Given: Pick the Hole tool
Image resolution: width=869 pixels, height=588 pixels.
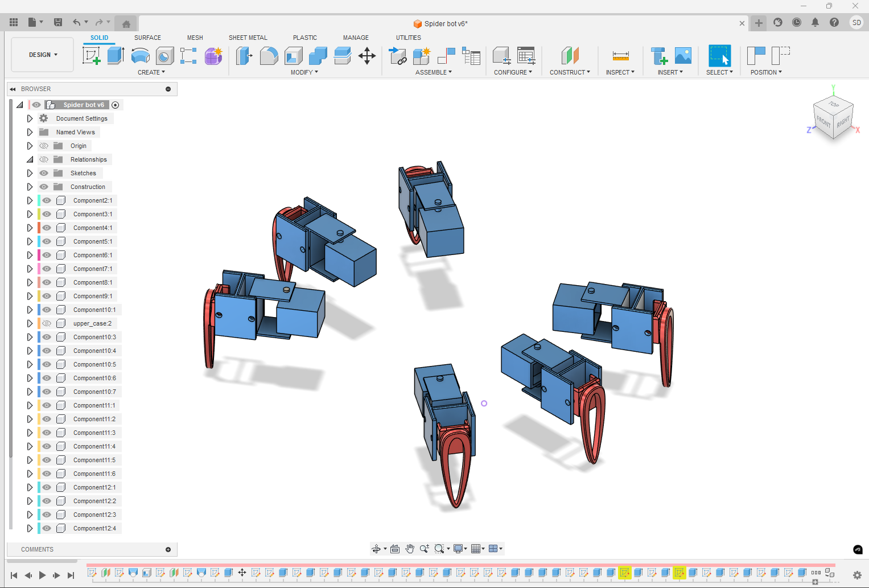Looking at the screenshot, I should click(165, 56).
